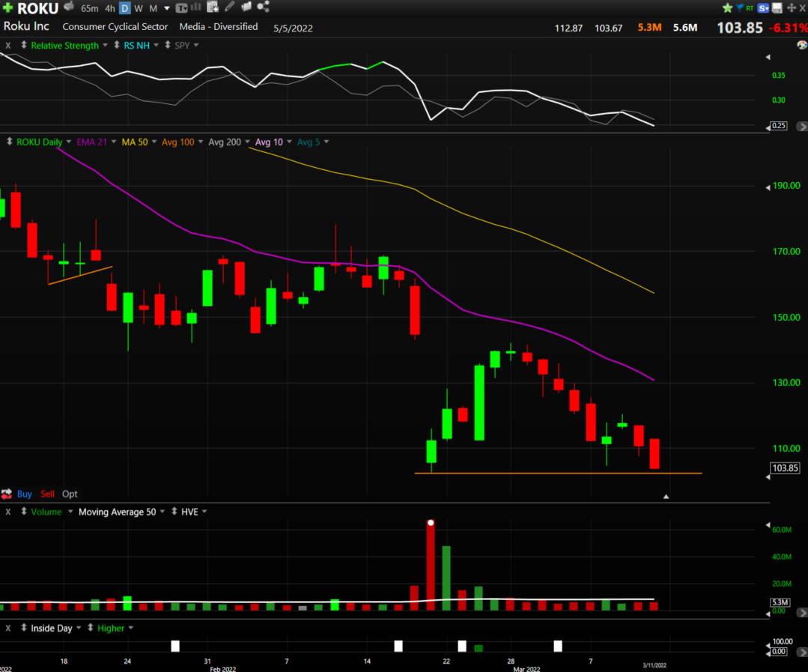Click the Sell button
This screenshot has width=808, height=672.
[47, 494]
